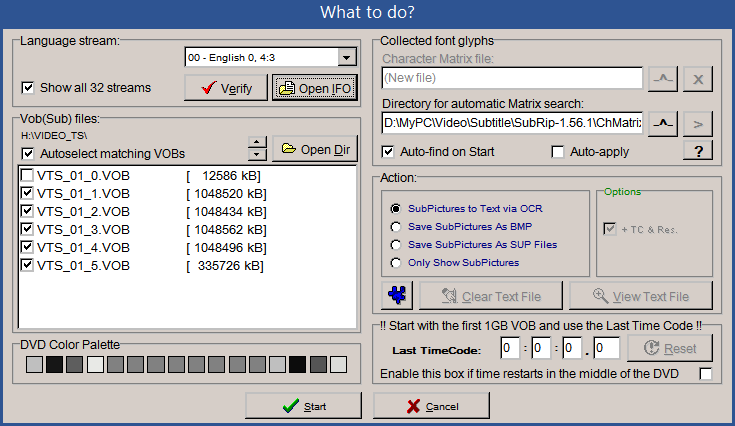735x426 pixels.
Task: Click the milliseconds field of Last TimeCode
Action: pos(606,348)
